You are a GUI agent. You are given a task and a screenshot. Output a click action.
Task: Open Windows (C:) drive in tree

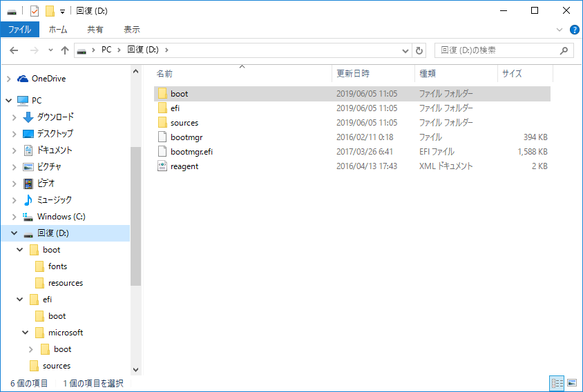[x=61, y=216]
